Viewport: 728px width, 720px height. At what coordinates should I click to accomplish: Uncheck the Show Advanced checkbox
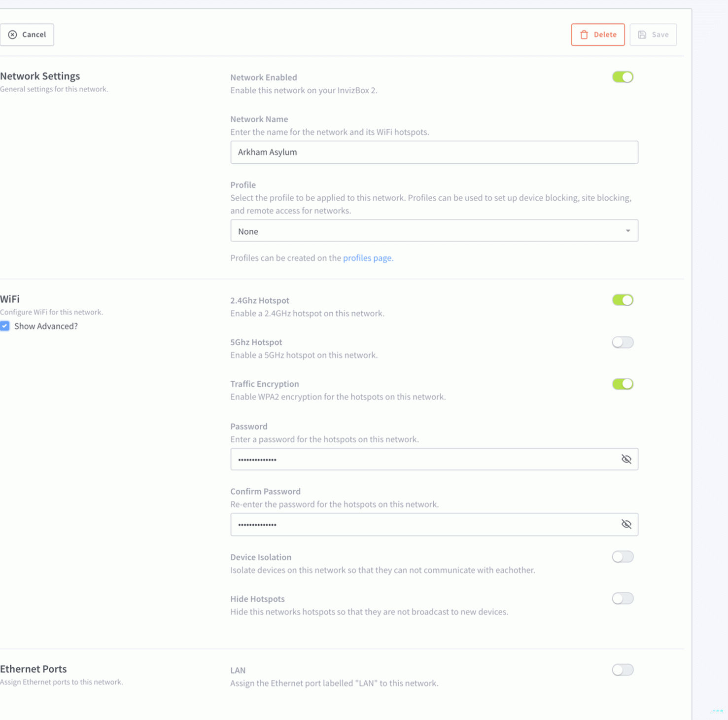(5, 326)
